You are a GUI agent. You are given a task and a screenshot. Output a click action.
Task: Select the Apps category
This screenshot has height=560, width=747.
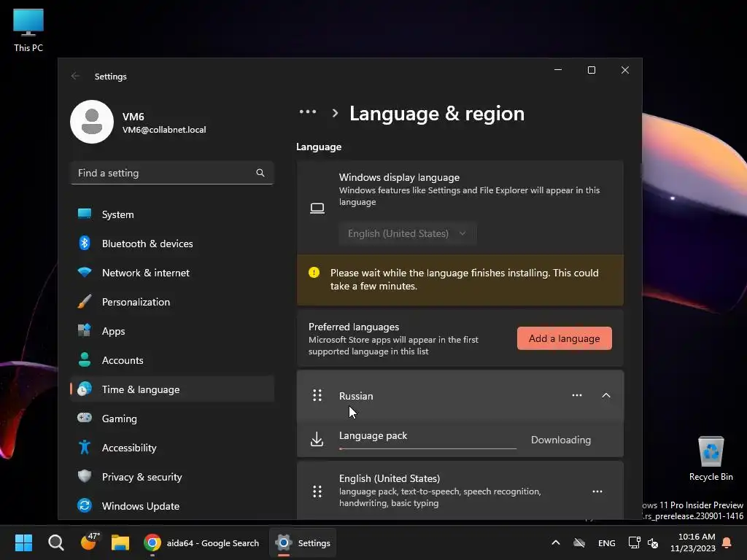172,331
